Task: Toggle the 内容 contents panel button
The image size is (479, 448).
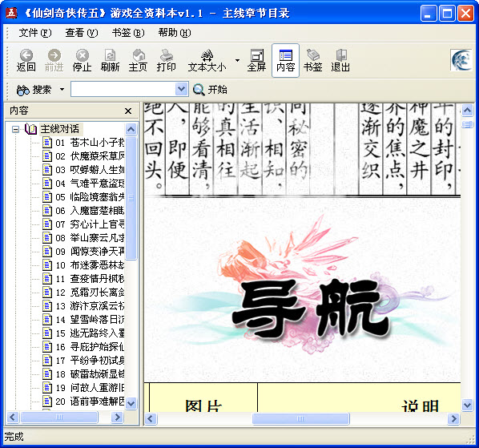Action: point(285,60)
